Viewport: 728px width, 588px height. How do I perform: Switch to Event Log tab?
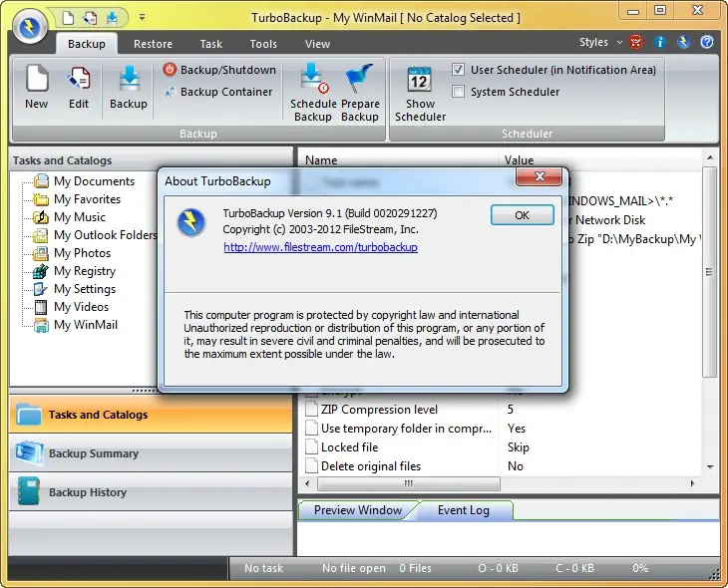tap(464, 510)
